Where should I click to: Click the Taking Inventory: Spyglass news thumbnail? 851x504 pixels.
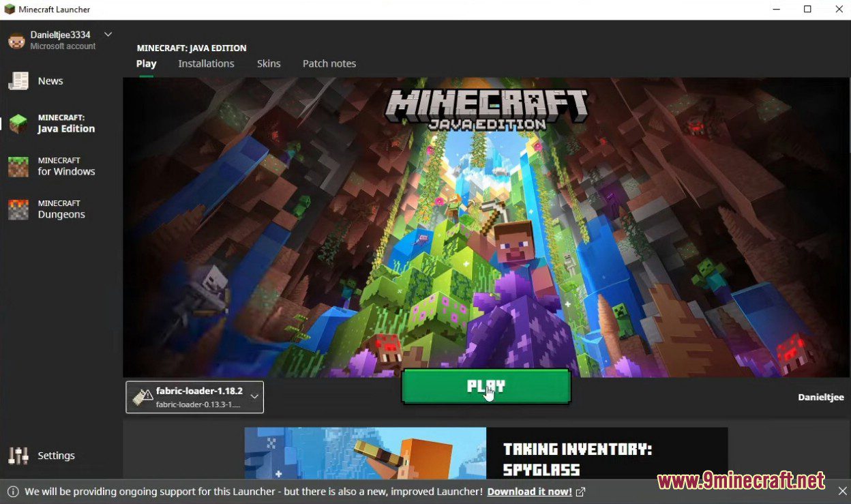[365, 453]
